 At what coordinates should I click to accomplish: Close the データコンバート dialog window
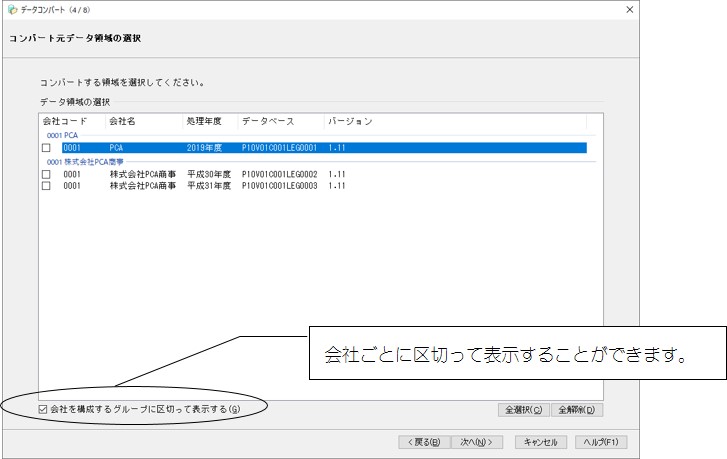coord(629,9)
